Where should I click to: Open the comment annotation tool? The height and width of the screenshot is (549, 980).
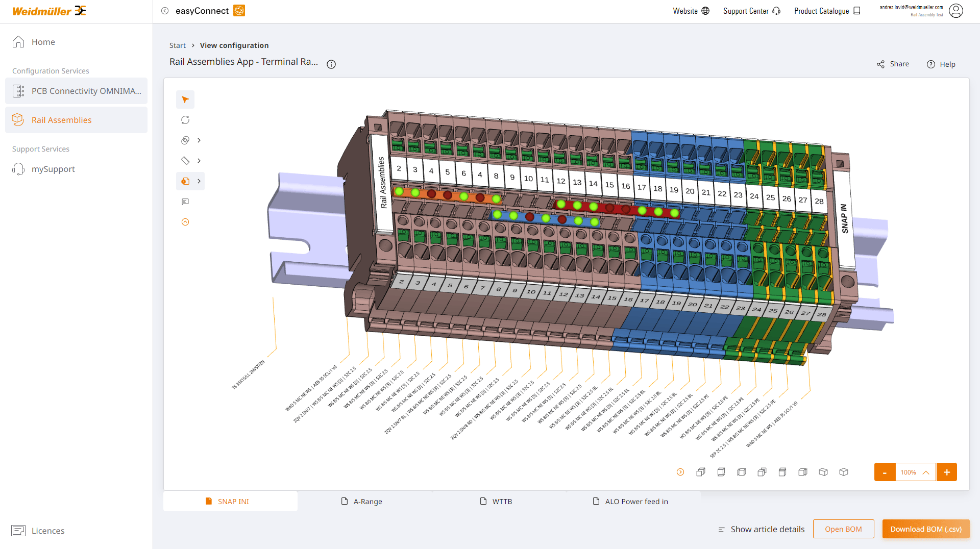(185, 202)
